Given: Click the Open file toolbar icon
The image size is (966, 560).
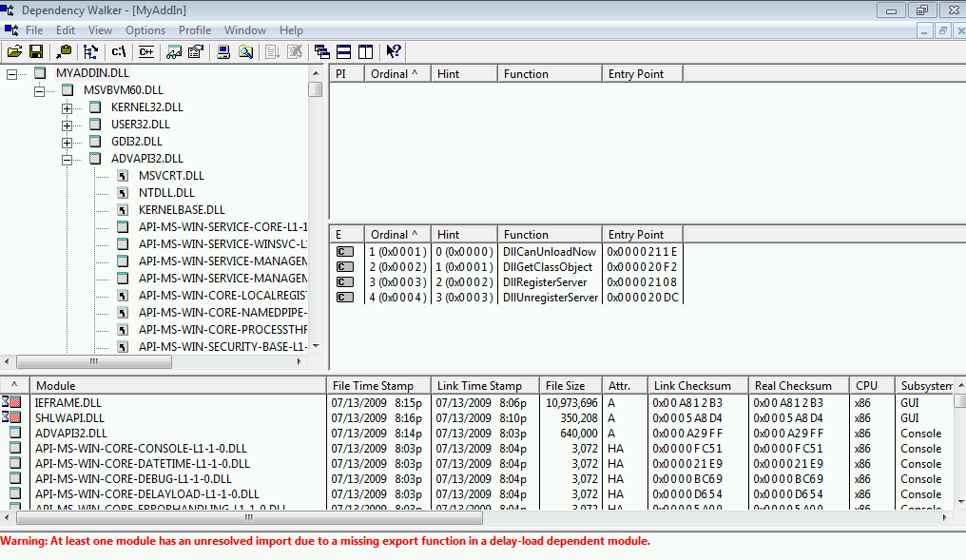Looking at the screenshot, I should pyautogui.click(x=14, y=51).
